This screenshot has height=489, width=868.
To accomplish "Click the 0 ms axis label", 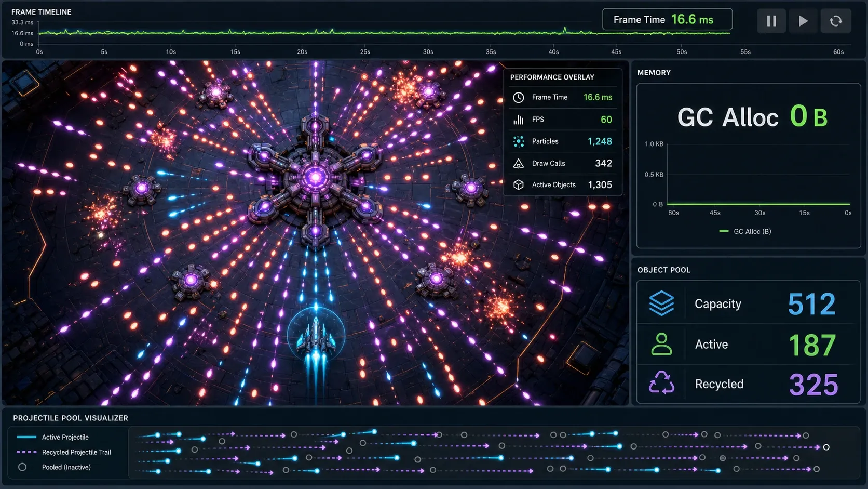I will pos(26,44).
